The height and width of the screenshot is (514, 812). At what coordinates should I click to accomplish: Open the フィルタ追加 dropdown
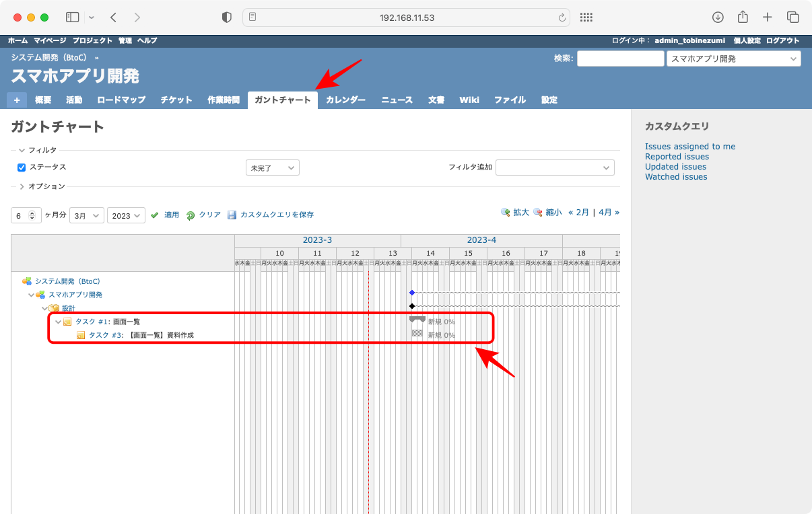tap(554, 168)
